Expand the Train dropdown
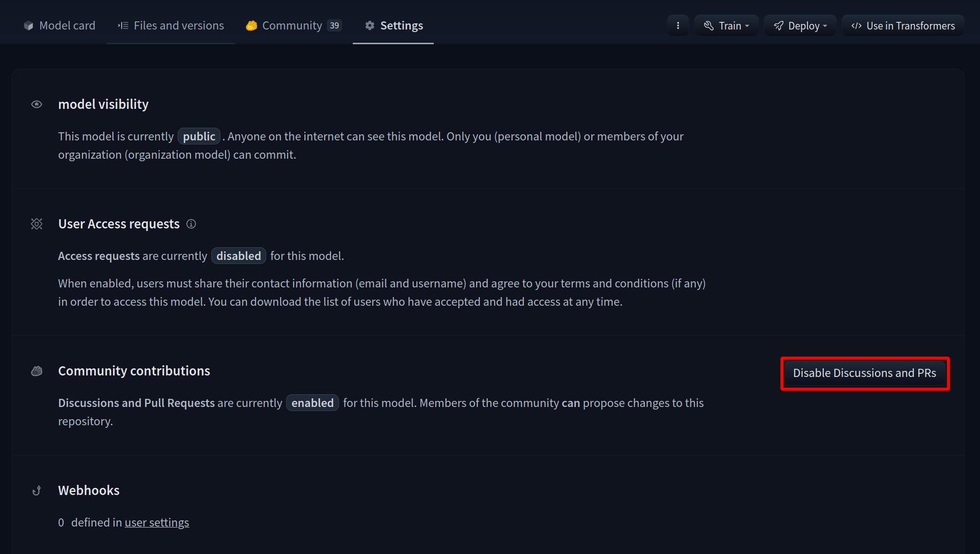Image resolution: width=980 pixels, height=554 pixels. pos(726,25)
